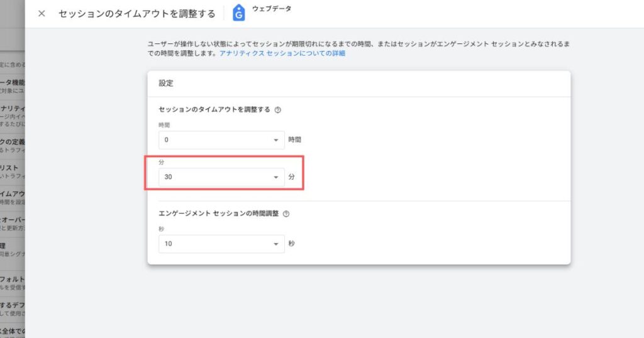Select the フォルト item in left sidebar
Image resolution: width=644 pixels, height=338 pixels.
coord(13,278)
